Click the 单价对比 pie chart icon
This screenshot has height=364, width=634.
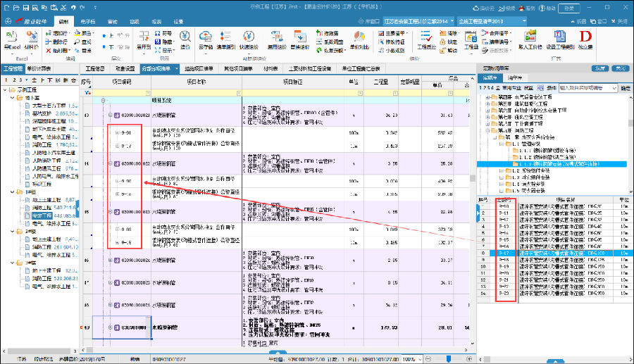pos(359,37)
